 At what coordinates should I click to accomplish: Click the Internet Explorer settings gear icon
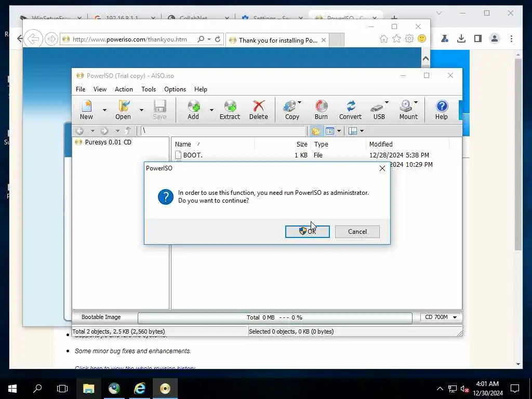[x=409, y=38]
